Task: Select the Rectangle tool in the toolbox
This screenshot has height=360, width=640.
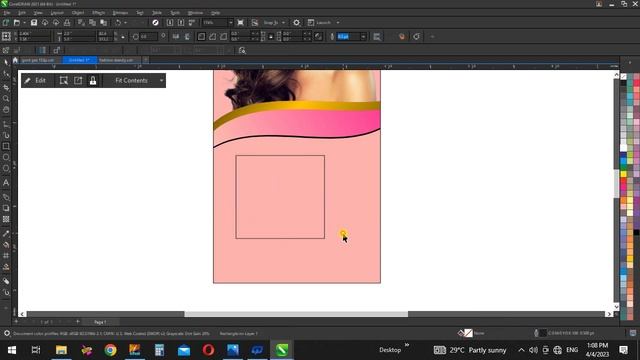Action: pos(6,146)
